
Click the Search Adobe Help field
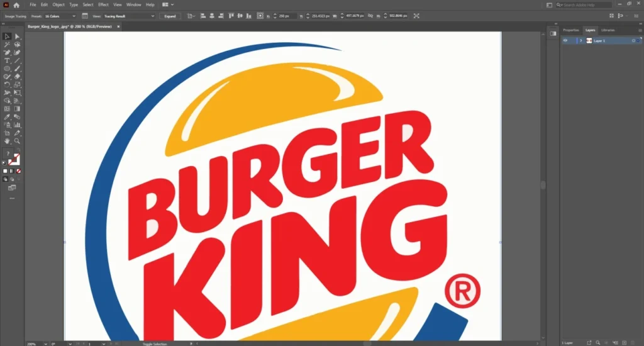pos(584,5)
